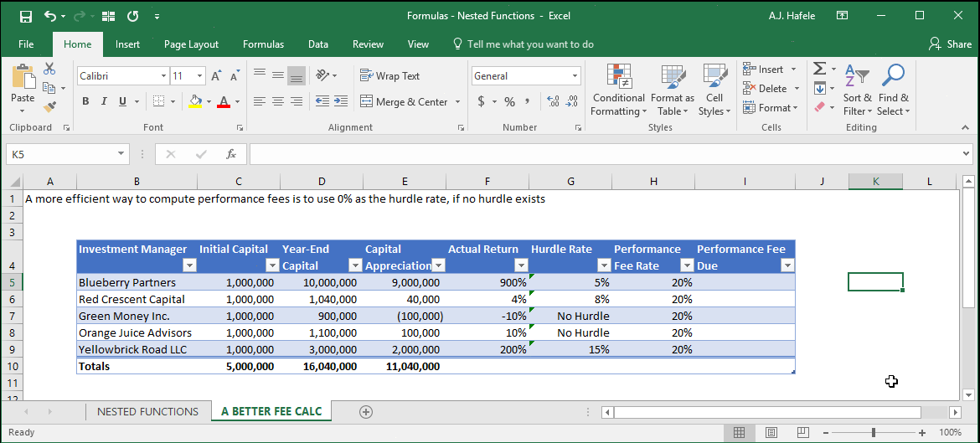This screenshot has width=980, height=443.
Task: Switch to the Insert ribbon tab
Action: (x=127, y=44)
